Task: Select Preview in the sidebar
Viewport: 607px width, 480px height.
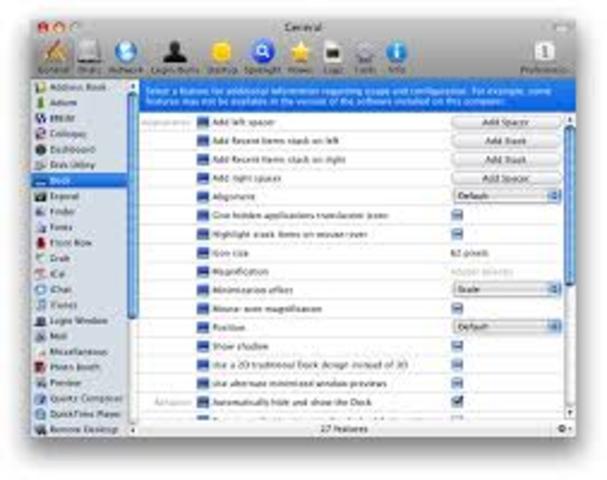Action: pos(79,383)
